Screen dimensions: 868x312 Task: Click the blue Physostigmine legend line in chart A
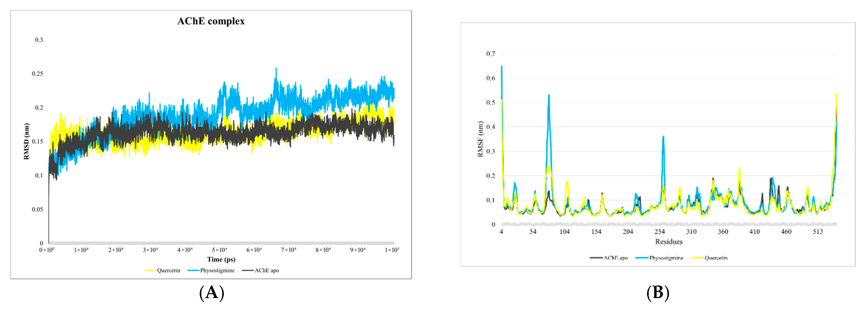tap(193, 271)
